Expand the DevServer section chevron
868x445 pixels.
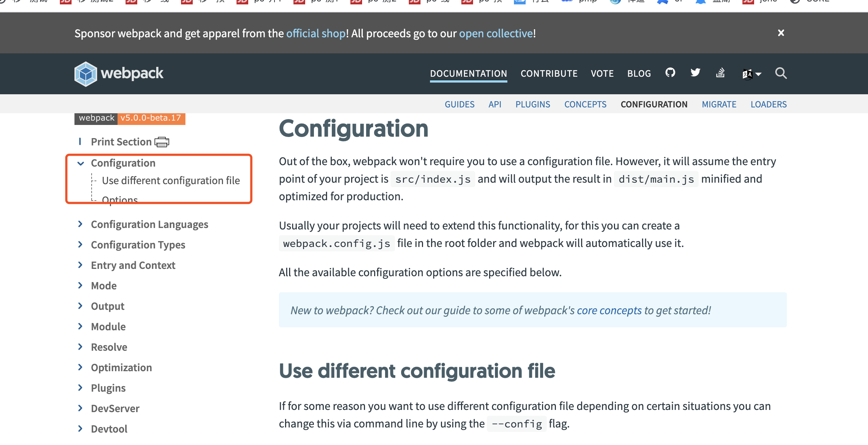pos(80,408)
